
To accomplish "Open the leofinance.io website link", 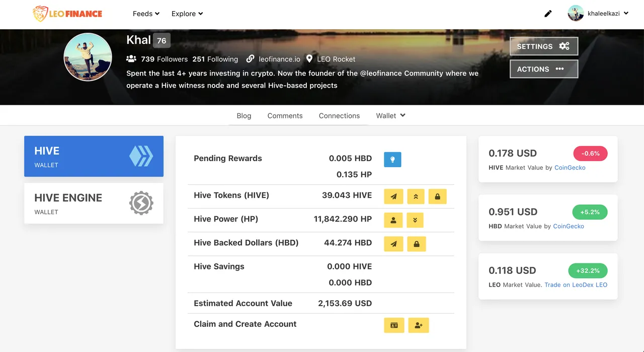I will [279, 59].
